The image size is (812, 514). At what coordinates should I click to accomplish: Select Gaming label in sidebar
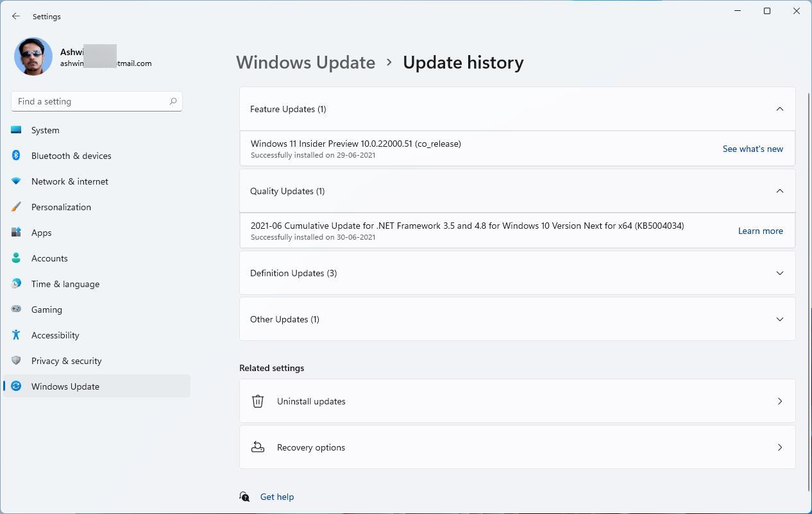point(47,310)
